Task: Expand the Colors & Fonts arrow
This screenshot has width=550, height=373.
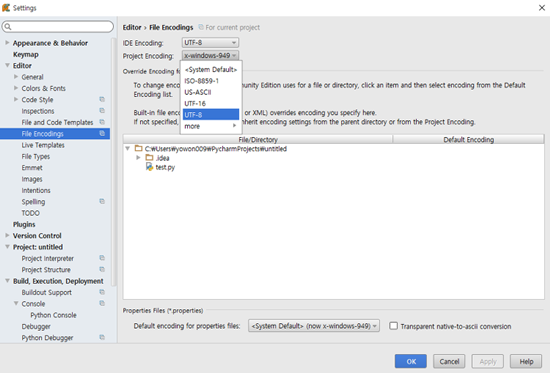Action: [x=16, y=88]
